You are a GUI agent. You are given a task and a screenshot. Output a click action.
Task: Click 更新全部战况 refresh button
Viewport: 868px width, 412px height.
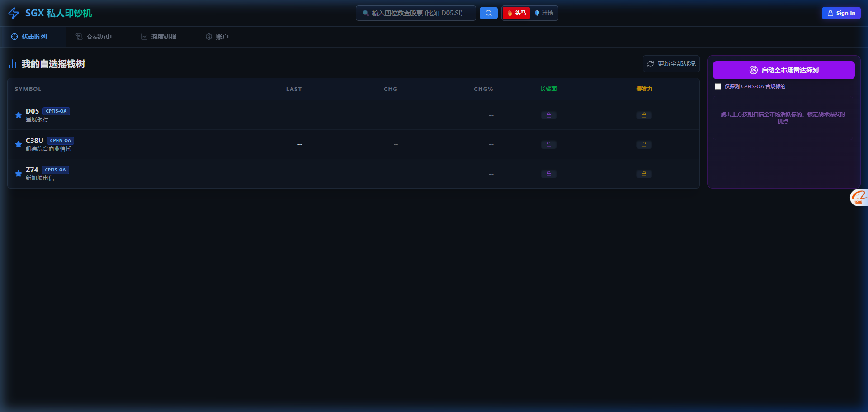point(671,64)
